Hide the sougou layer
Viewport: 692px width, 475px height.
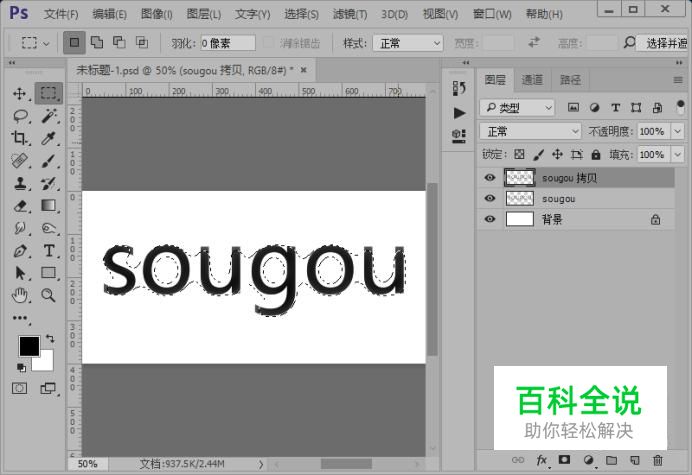coord(489,198)
